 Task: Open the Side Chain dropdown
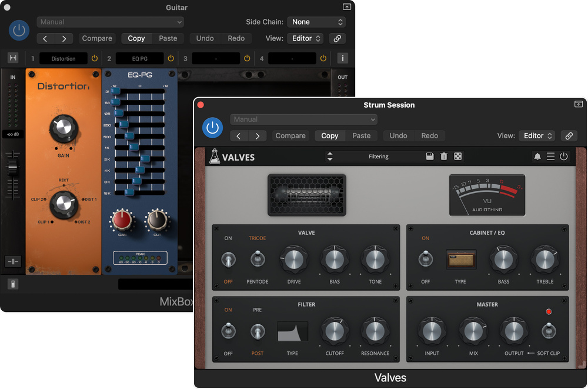(317, 22)
